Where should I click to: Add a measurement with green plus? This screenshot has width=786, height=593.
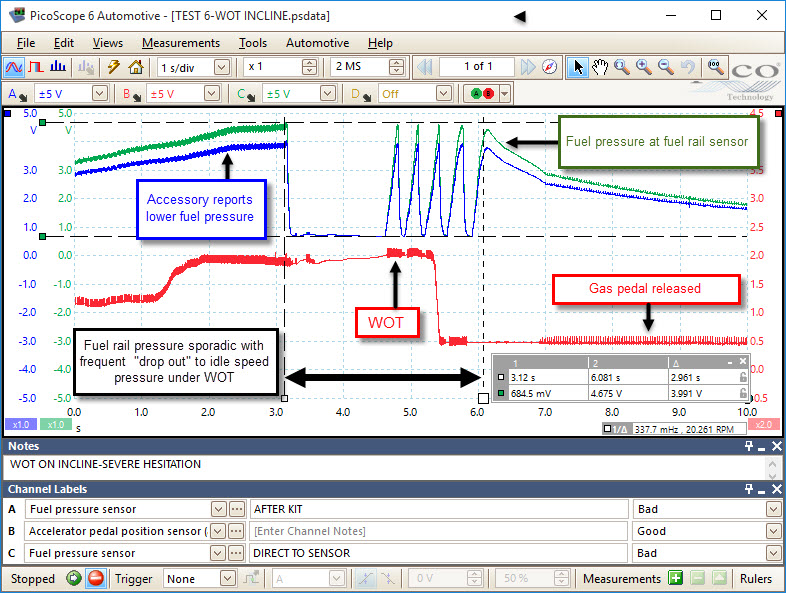pyautogui.click(x=675, y=578)
